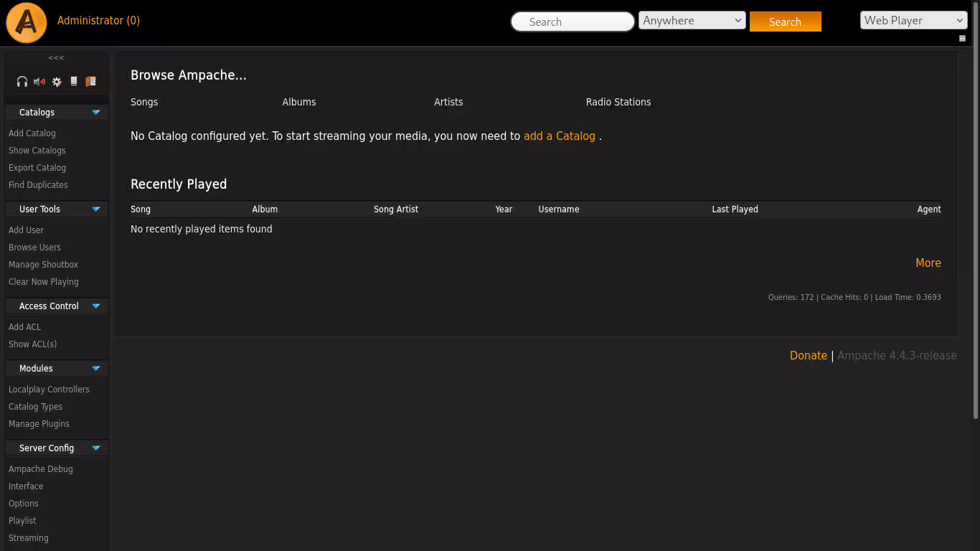Open Show ACL(s) in sidebar

pos(32,344)
